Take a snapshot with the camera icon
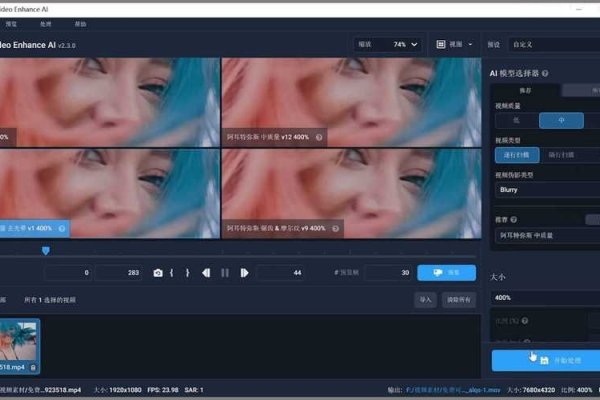The height and width of the screenshot is (400, 600). pos(158,273)
